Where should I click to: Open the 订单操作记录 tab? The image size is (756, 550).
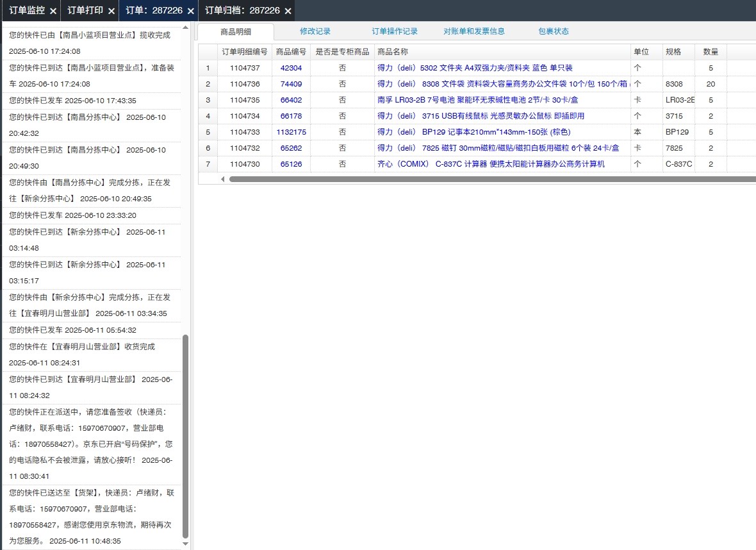pos(395,31)
